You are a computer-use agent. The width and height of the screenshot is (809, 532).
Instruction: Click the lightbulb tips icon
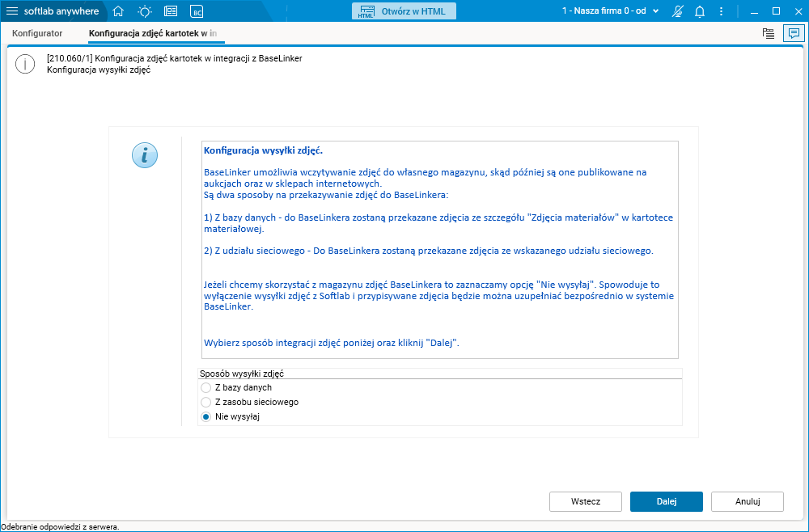[x=145, y=11]
